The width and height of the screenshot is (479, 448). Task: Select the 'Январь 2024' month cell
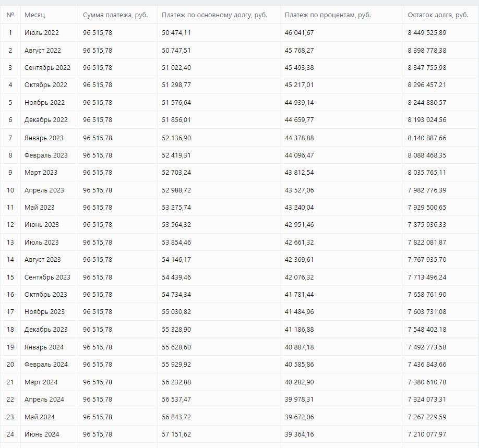(44, 347)
